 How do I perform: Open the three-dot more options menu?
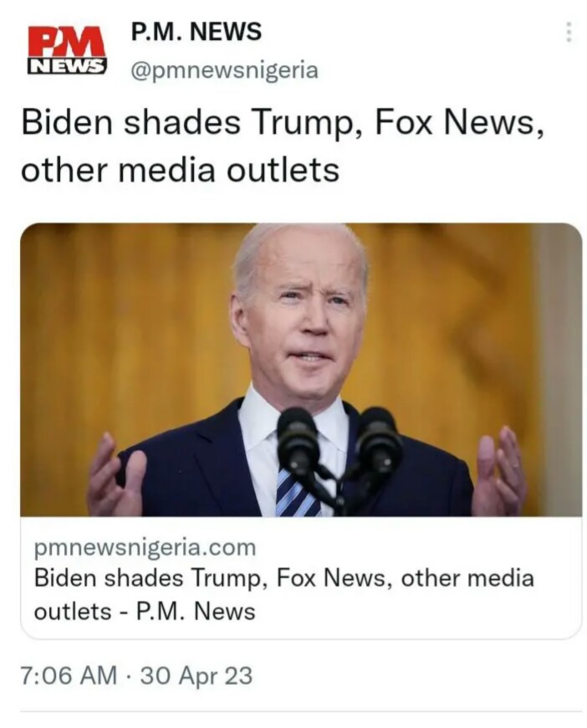[569, 32]
